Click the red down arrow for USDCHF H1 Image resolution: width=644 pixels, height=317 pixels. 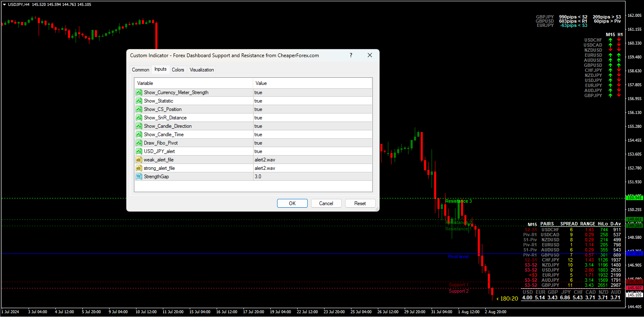(619, 40)
